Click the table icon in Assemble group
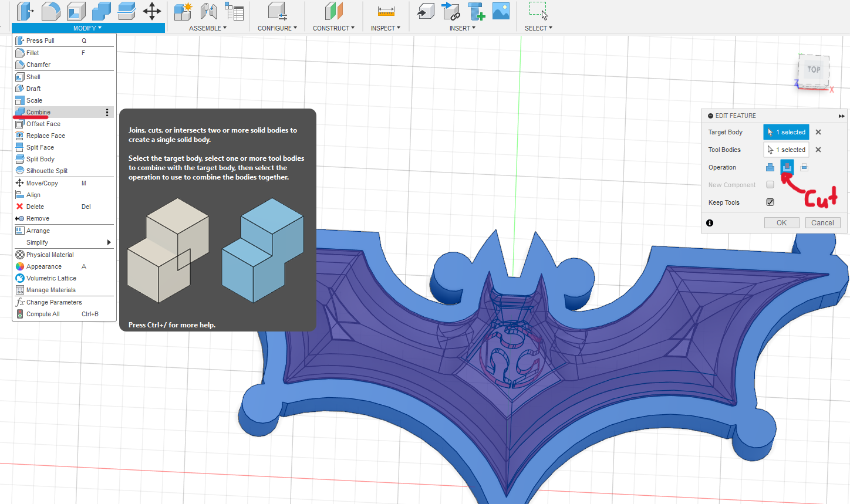The height and width of the screenshot is (504, 850). tap(234, 11)
